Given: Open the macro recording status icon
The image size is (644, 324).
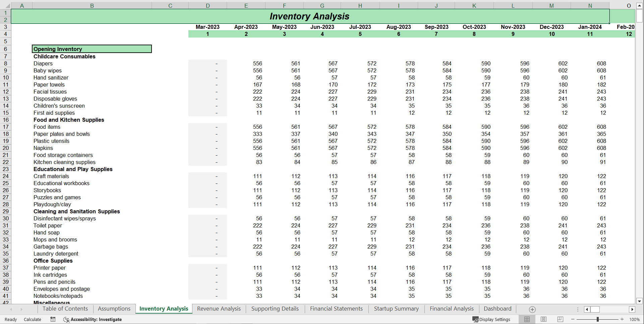Looking at the screenshot, I should click(x=53, y=319).
